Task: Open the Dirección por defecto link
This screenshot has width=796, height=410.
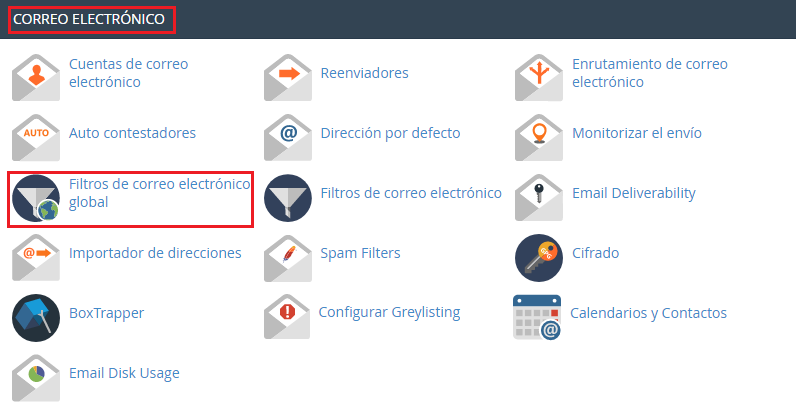Action: [390, 133]
